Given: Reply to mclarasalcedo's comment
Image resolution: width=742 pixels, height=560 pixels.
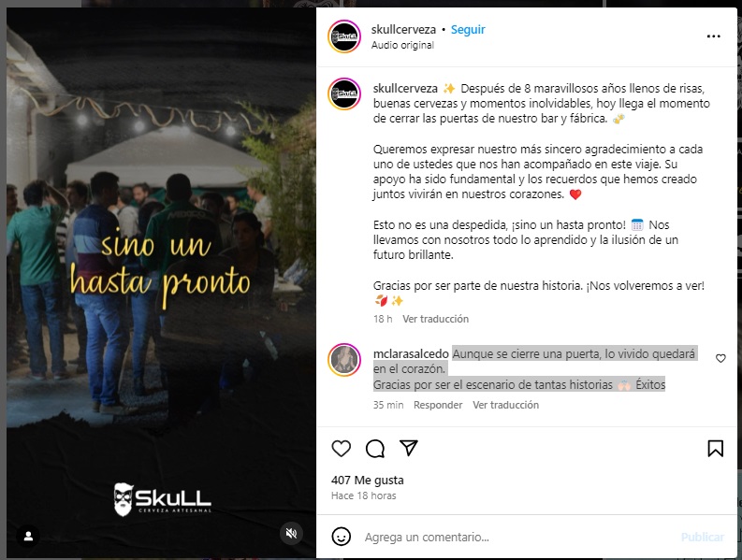Looking at the screenshot, I should pyautogui.click(x=438, y=406).
